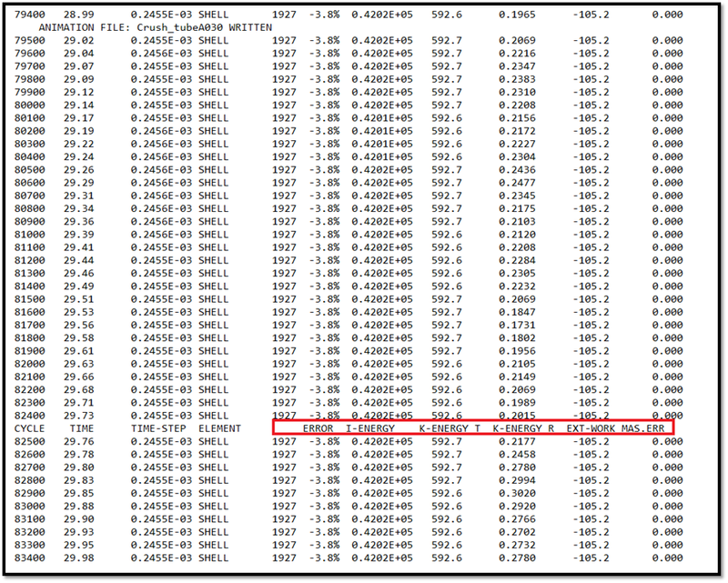The image size is (728, 583).
Task: Click the K-ENERGY R column header
Action: pos(523,428)
